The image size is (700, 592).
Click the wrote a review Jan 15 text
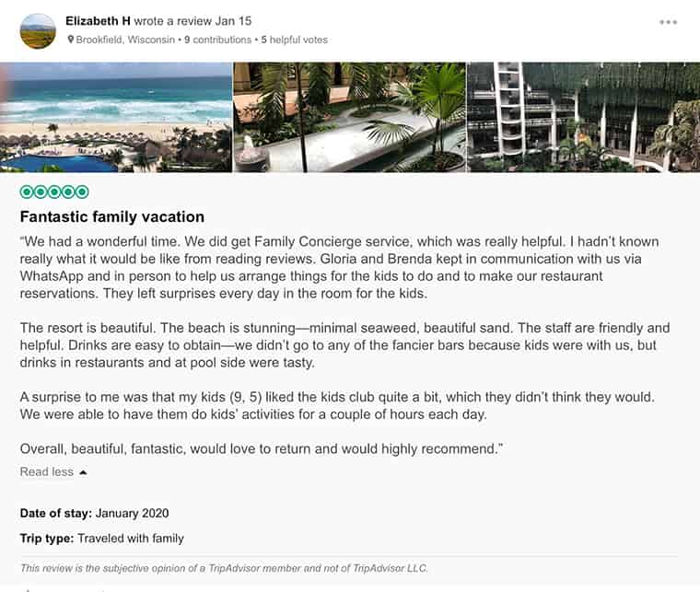(x=193, y=21)
